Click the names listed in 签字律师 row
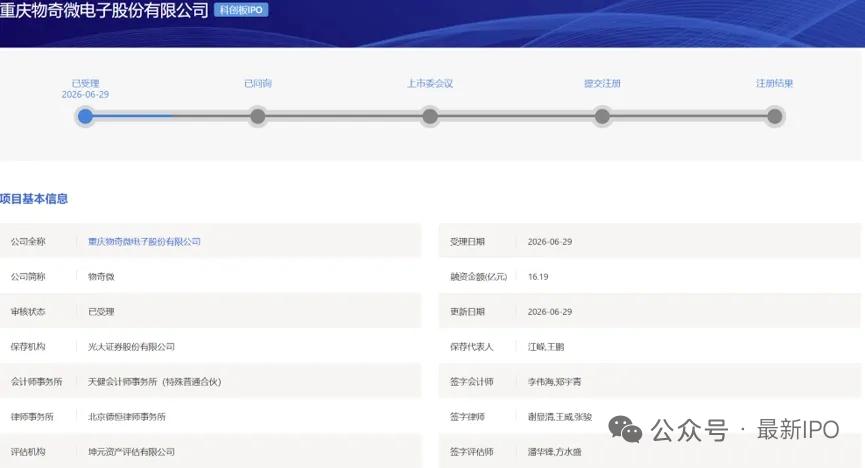The width and height of the screenshot is (865, 468). pyautogui.click(x=559, y=417)
